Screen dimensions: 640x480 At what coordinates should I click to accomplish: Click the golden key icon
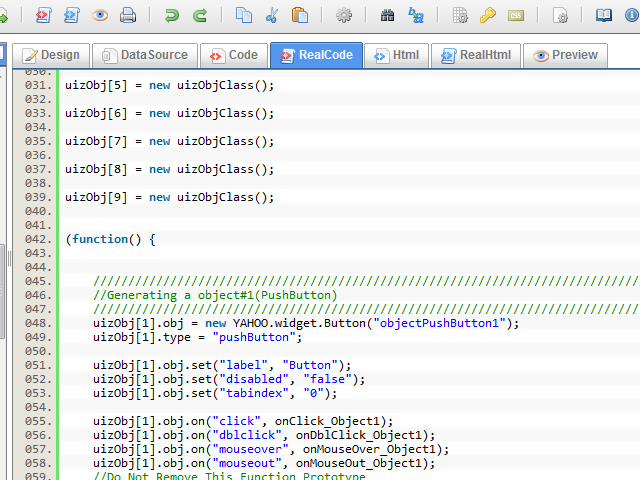pyautogui.click(x=488, y=15)
